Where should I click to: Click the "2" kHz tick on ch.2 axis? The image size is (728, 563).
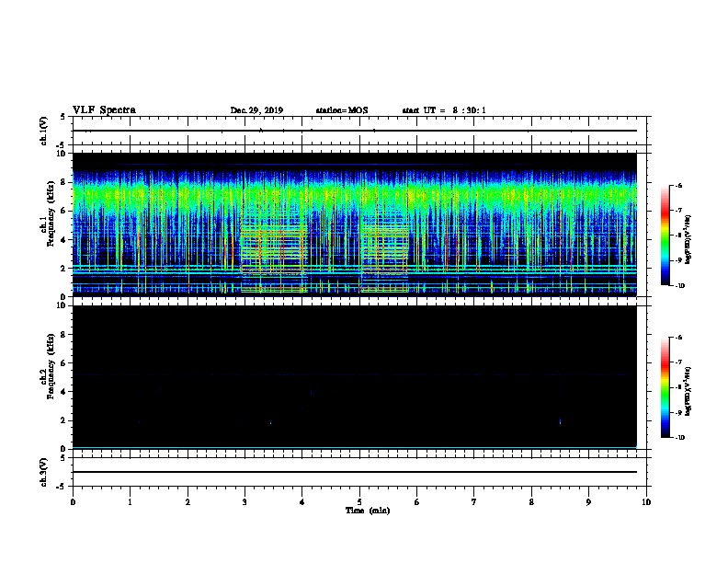tap(63, 420)
